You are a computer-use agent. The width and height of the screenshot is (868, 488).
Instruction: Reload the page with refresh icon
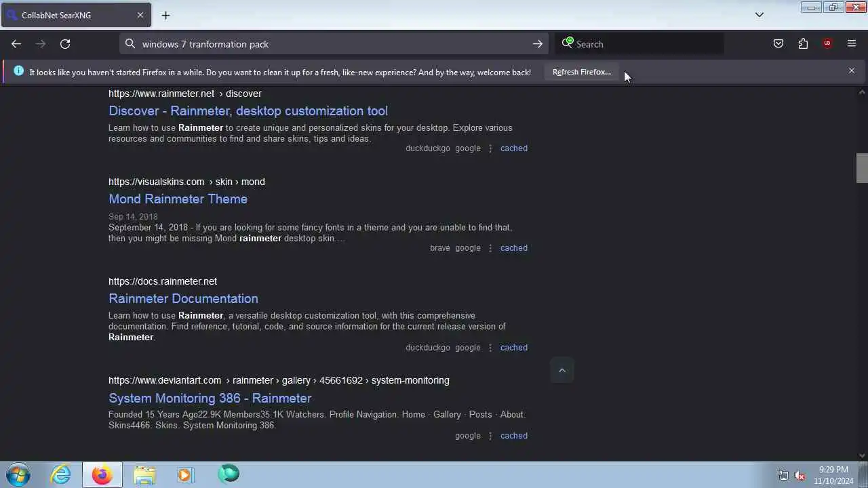[65, 44]
